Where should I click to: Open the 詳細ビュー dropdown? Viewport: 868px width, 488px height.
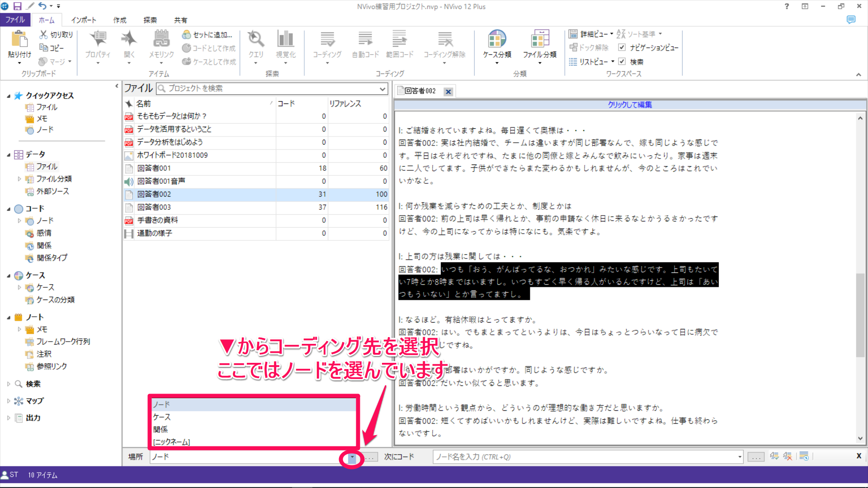[612, 34]
